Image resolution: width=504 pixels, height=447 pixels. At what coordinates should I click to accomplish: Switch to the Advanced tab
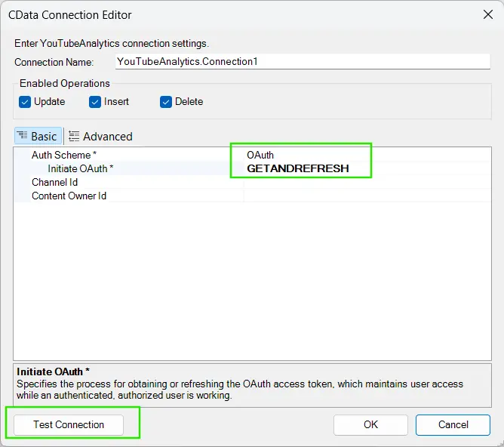pos(100,136)
